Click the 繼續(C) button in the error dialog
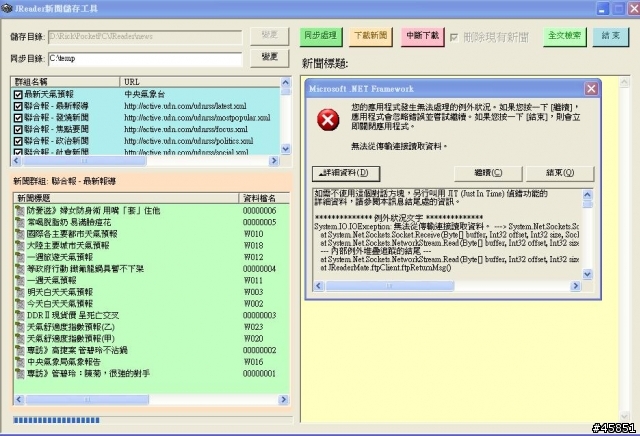 pyautogui.click(x=488, y=173)
